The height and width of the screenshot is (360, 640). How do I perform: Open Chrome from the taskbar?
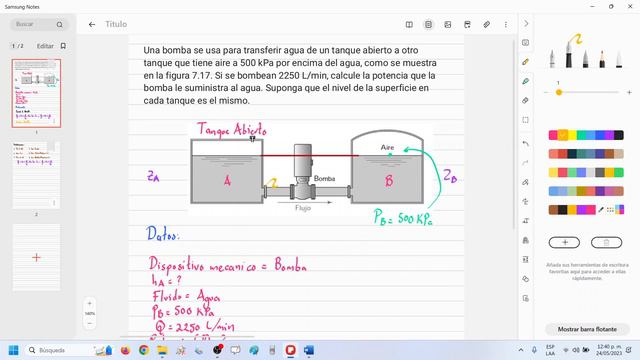[x=144, y=350]
